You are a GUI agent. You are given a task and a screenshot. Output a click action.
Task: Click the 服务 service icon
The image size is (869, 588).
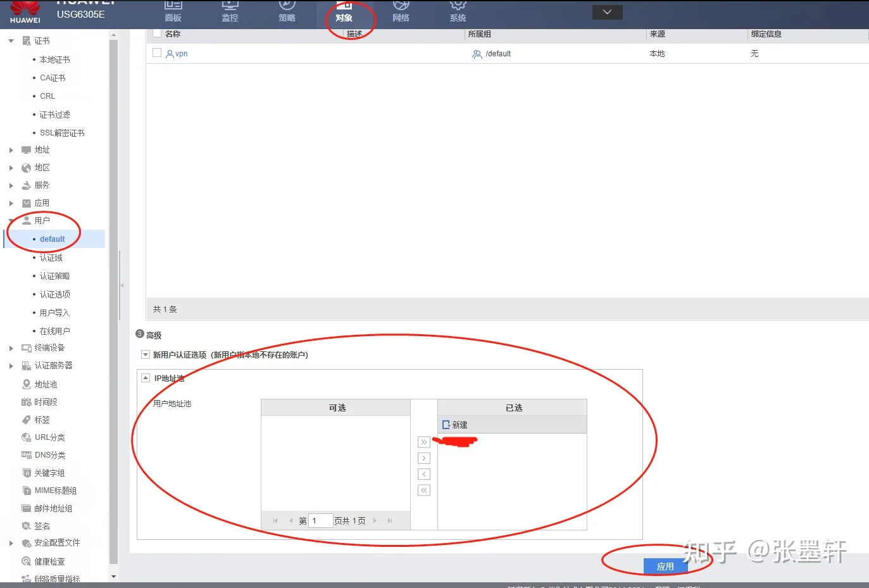(27, 185)
